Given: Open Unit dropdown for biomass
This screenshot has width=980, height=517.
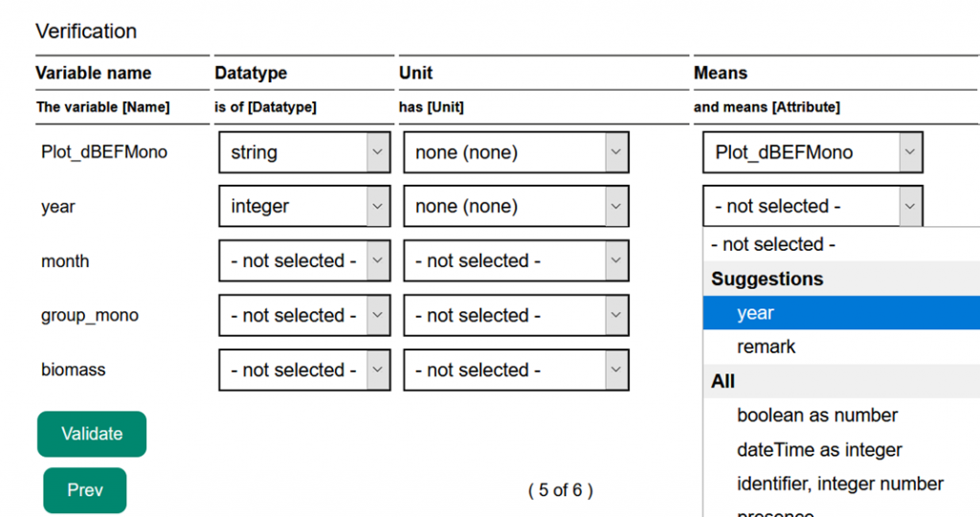Looking at the screenshot, I should pos(516,370).
